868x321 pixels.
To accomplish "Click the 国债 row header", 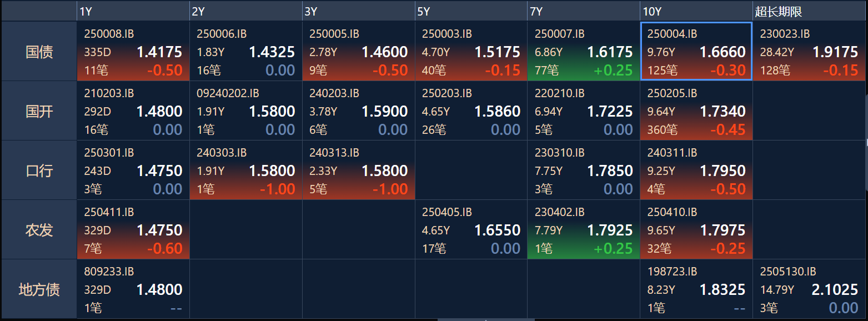I will [39, 52].
